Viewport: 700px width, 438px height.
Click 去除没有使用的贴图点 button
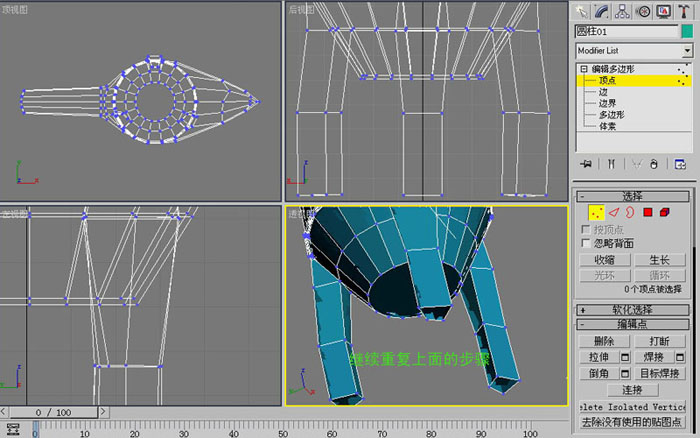(632, 422)
